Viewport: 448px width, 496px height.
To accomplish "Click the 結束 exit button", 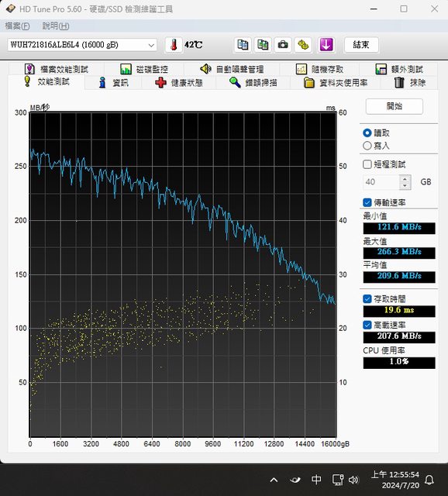I will point(361,45).
